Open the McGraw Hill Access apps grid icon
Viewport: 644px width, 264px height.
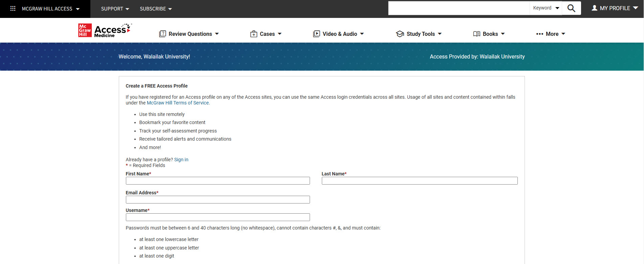click(x=13, y=8)
